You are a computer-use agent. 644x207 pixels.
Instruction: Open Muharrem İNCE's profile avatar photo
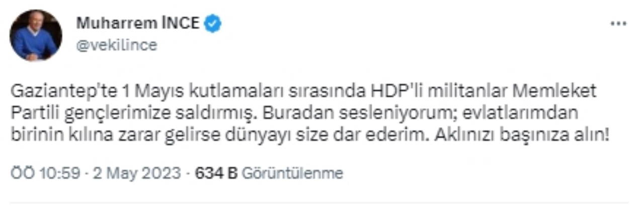click(36, 35)
